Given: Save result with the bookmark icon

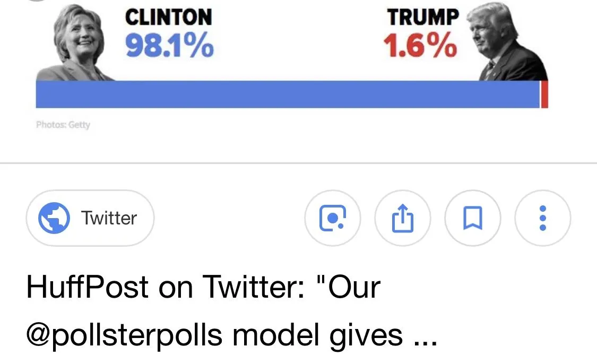Looking at the screenshot, I should 473,218.
